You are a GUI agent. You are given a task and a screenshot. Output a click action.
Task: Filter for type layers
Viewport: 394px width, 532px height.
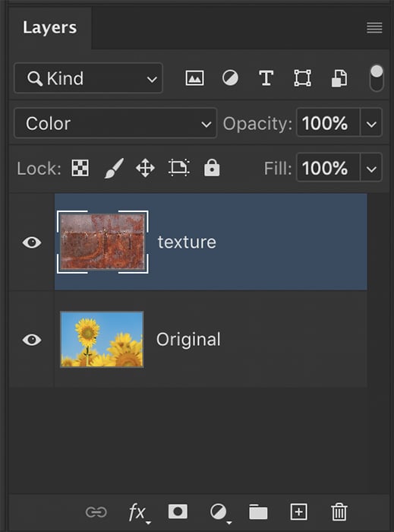[266, 78]
